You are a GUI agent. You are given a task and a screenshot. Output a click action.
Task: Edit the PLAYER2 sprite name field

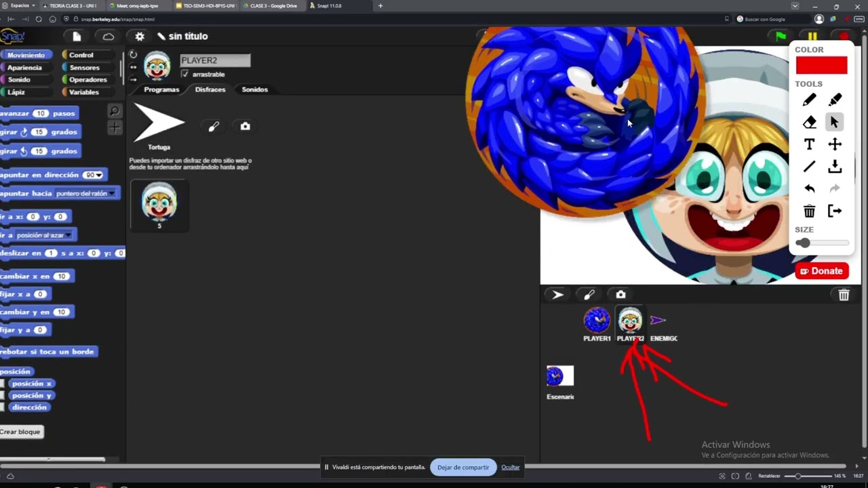point(216,60)
